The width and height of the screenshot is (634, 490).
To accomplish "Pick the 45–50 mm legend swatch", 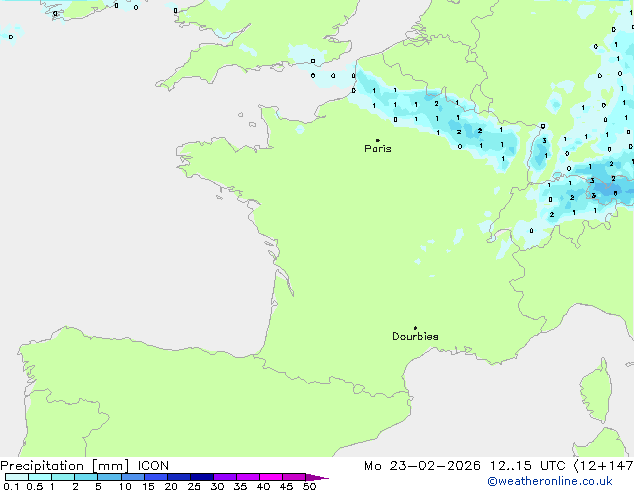I will [294, 477].
